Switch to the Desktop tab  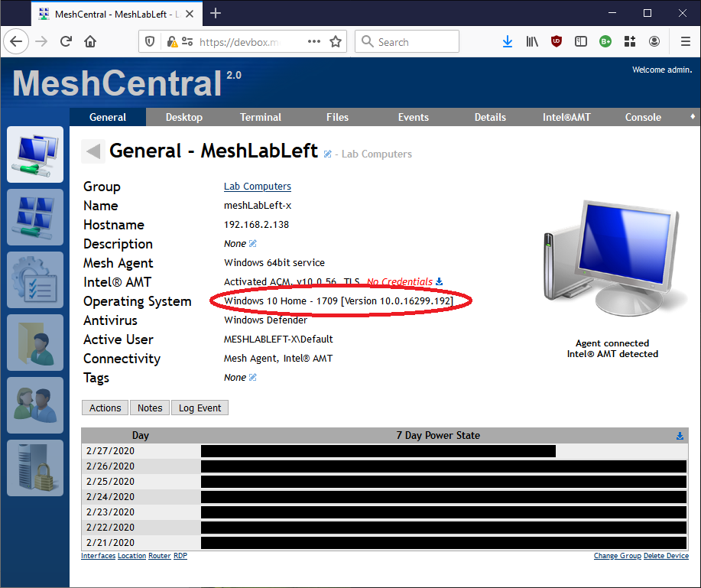pyautogui.click(x=184, y=117)
